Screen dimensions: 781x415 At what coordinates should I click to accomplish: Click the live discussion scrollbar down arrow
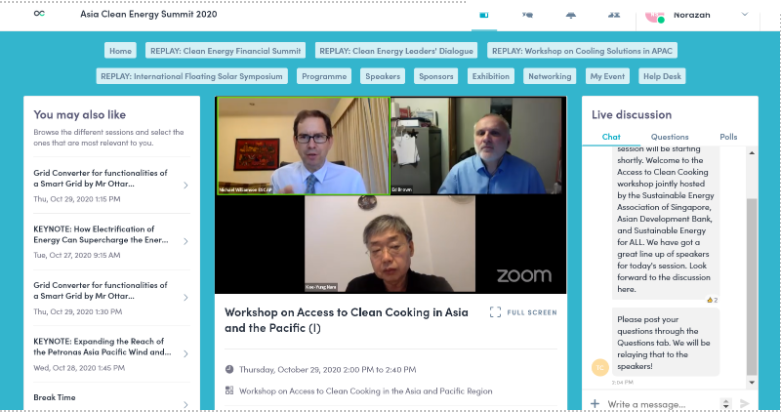[752, 383]
